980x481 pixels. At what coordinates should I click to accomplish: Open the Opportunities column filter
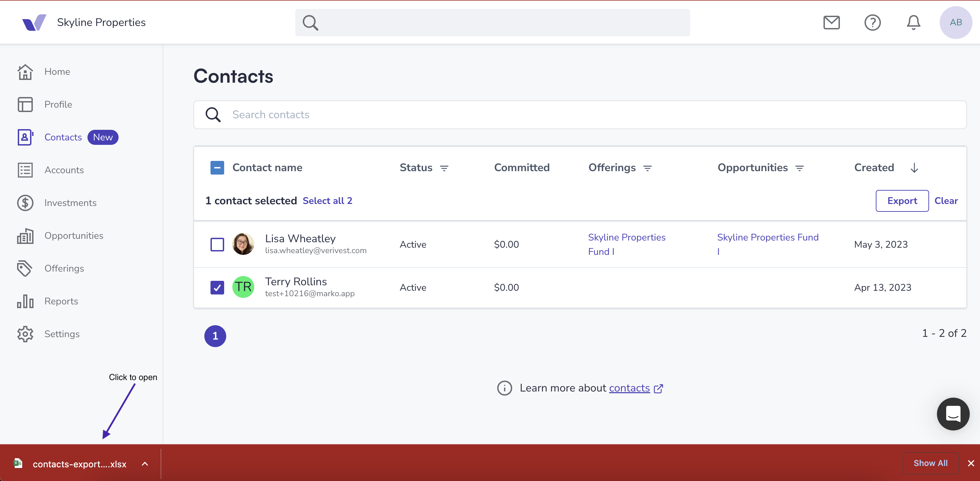point(800,168)
